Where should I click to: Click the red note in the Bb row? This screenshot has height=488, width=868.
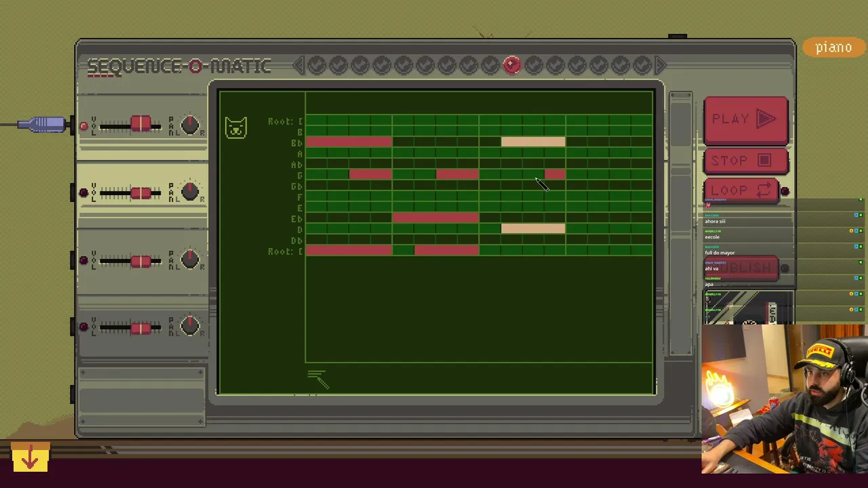349,142
